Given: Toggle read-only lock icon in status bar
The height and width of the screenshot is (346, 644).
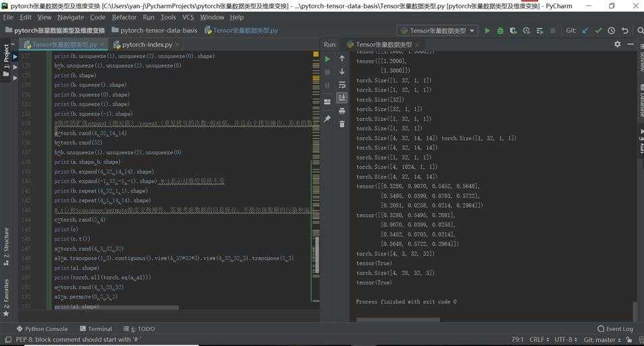Looking at the screenshot, I should coord(628,340).
